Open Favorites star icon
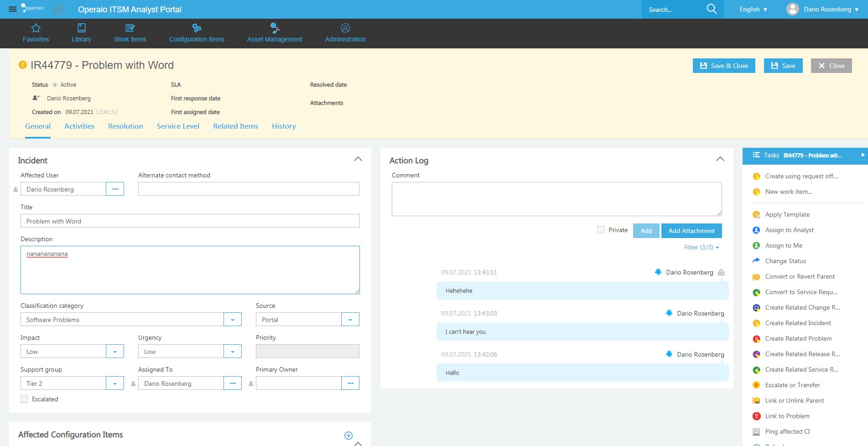The width and height of the screenshot is (868, 446). tap(36, 28)
